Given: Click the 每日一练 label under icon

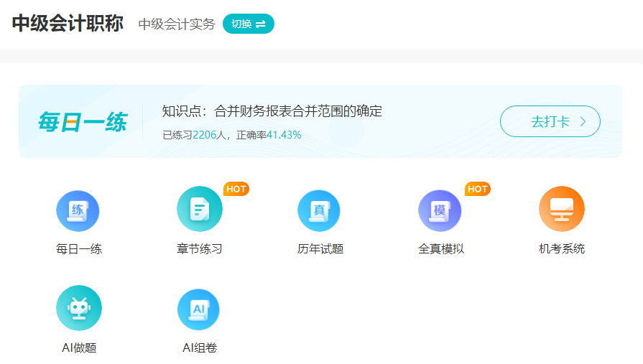Looking at the screenshot, I should pyautogui.click(x=79, y=249).
